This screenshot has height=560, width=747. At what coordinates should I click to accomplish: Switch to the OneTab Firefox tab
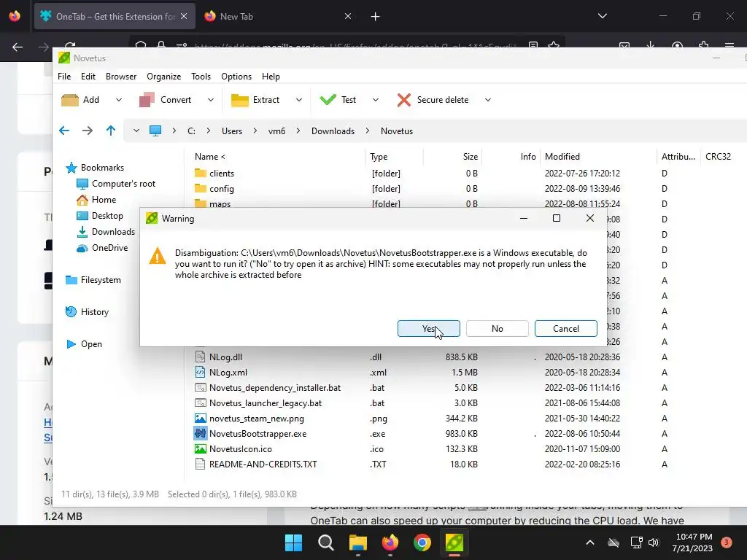tap(115, 16)
